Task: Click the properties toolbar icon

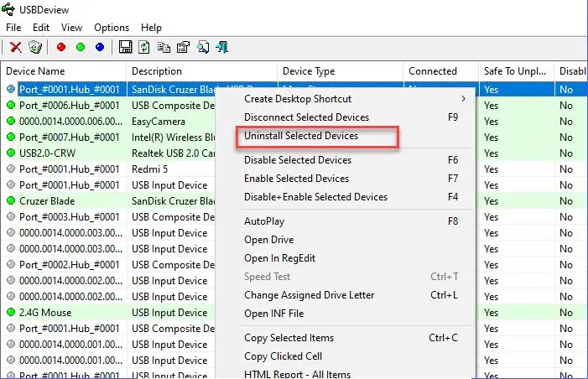Action: [x=183, y=47]
